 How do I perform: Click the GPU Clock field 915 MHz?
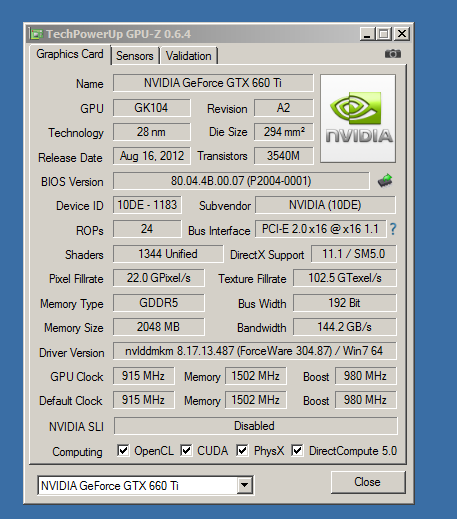tap(144, 376)
